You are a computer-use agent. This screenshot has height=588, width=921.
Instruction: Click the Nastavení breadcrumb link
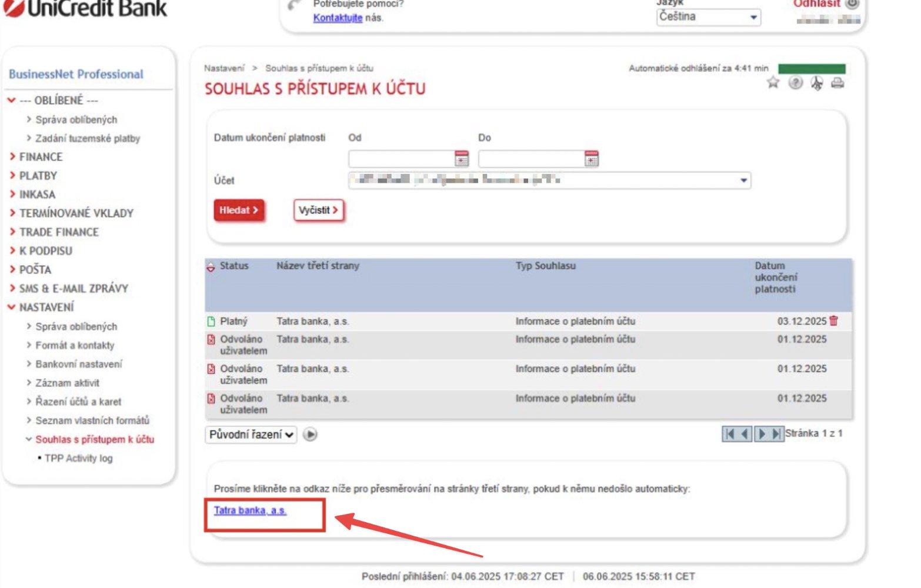coord(224,68)
